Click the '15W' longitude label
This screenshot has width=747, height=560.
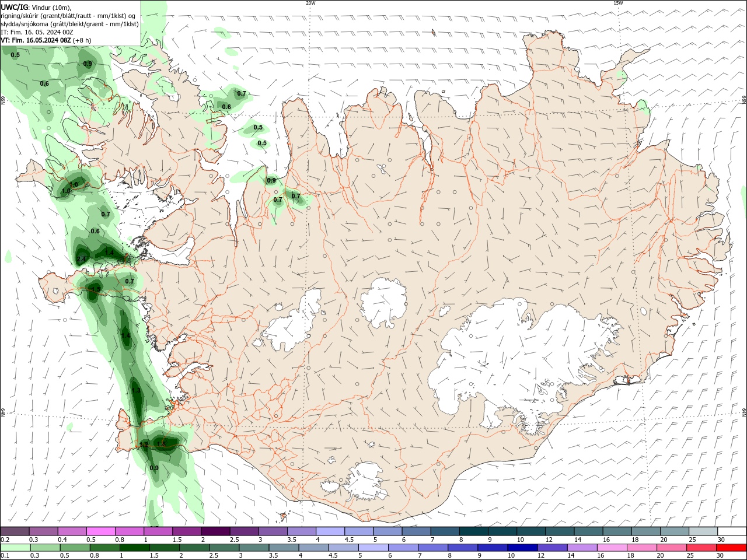(x=618, y=3)
